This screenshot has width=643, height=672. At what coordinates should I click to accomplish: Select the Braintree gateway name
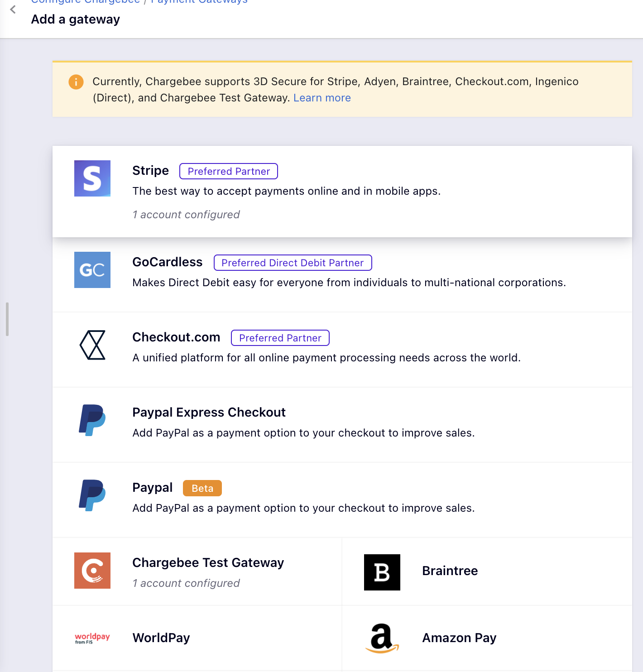(450, 571)
